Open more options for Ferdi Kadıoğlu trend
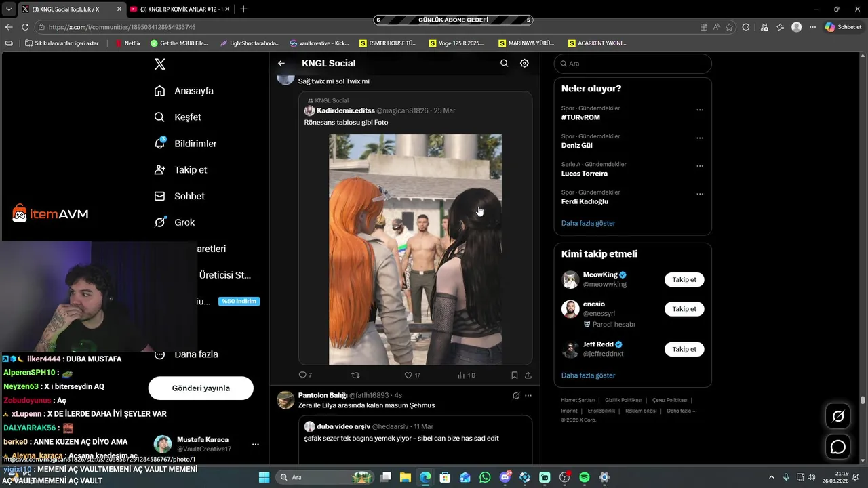The width and height of the screenshot is (868, 488). 700,194
